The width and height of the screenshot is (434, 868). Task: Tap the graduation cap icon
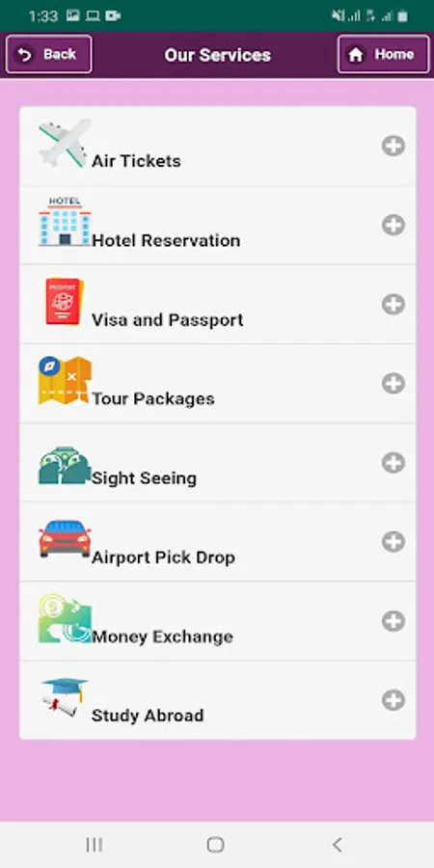pos(65,697)
